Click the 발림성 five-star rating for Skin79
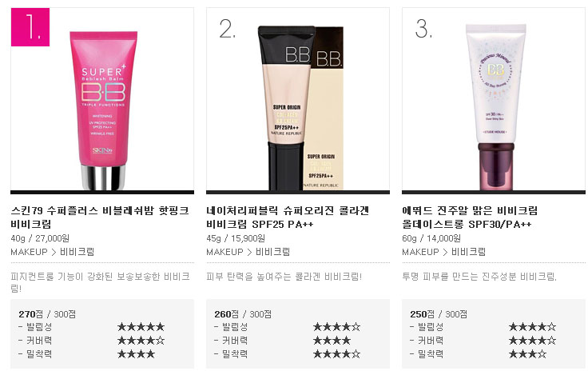Image resolution: width=588 pixels, height=375 pixels. [x=141, y=327]
